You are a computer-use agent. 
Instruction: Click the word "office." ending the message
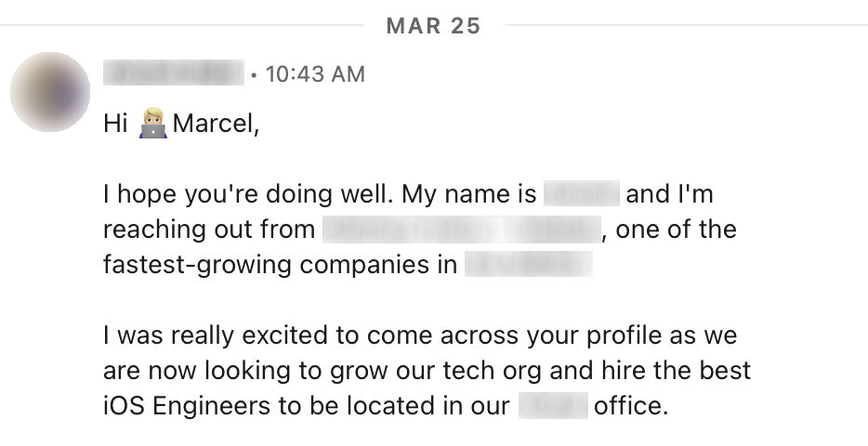[x=631, y=406]
